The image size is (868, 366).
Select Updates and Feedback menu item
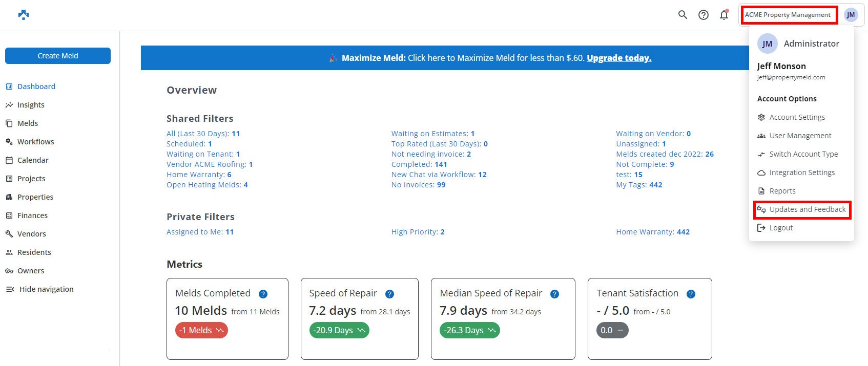point(807,209)
